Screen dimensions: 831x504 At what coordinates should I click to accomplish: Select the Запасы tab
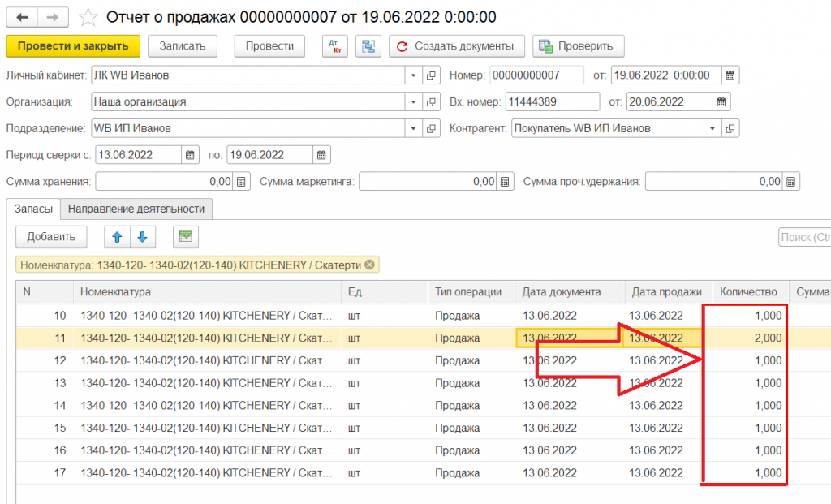tap(33, 209)
